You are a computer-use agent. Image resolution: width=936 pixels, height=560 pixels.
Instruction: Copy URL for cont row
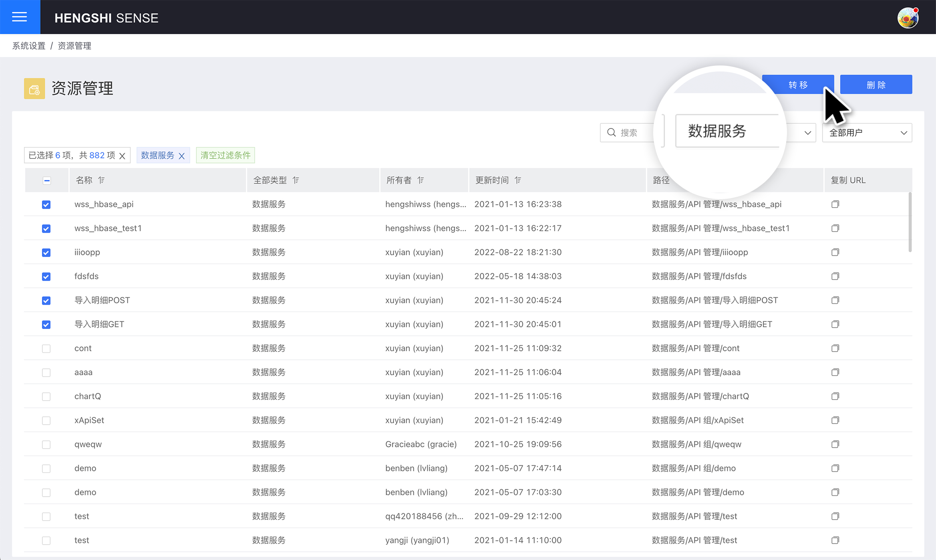[835, 348]
